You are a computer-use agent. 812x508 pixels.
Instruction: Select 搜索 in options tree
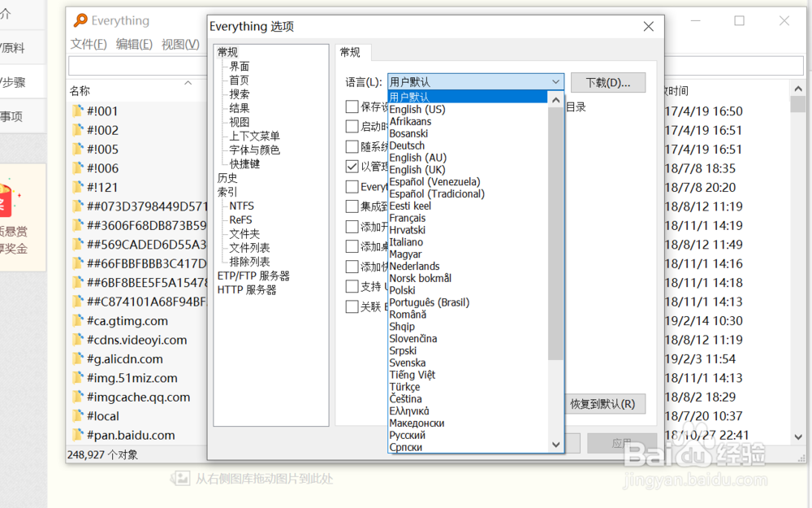tap(240, 94)
